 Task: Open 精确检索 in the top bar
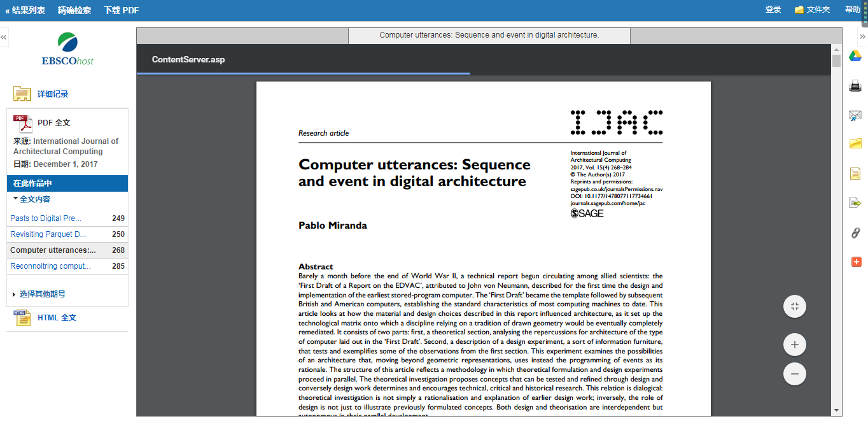coord(74,10)
